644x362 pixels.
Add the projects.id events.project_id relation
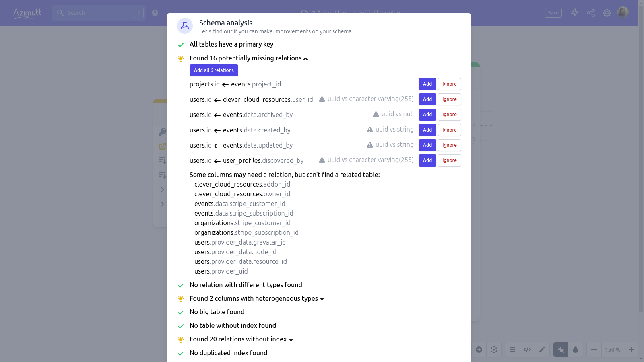(x=427, y=84)
